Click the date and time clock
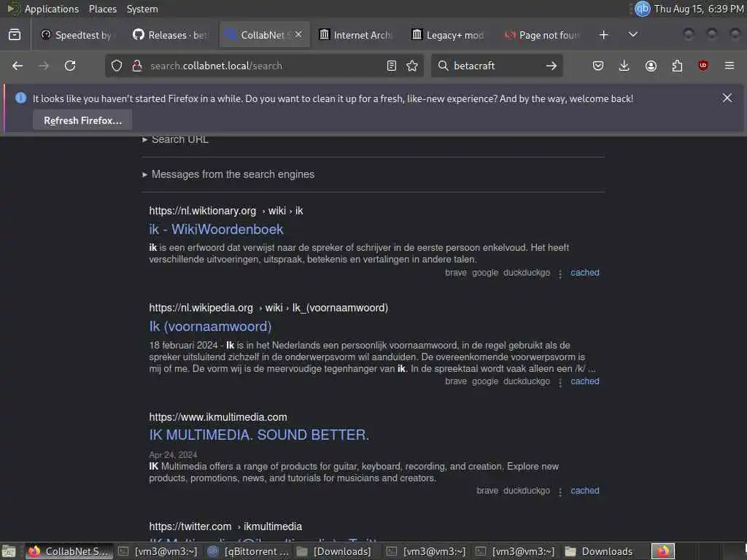The width and height of the screenshot is (747, 560). tap(698, 9)
